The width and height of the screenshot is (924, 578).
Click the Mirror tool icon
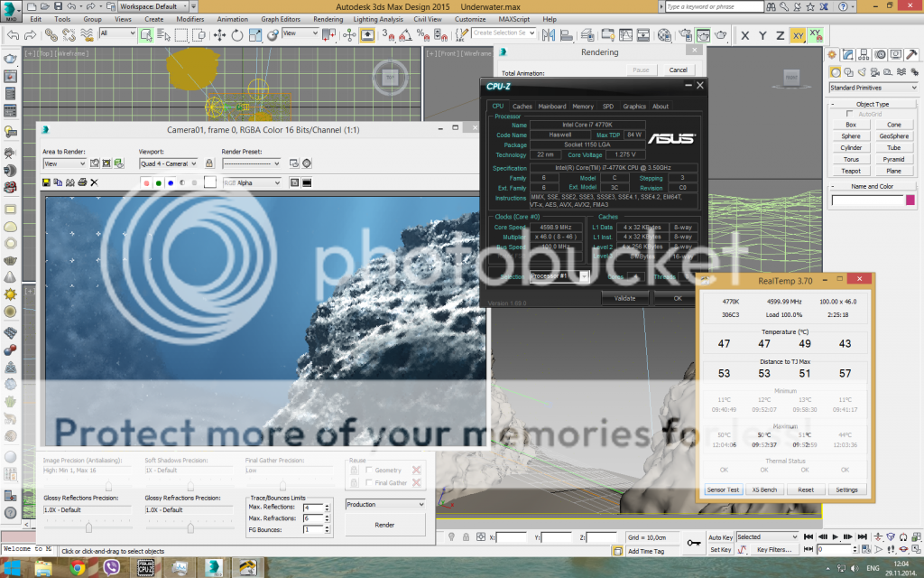[x=549, y=35]
